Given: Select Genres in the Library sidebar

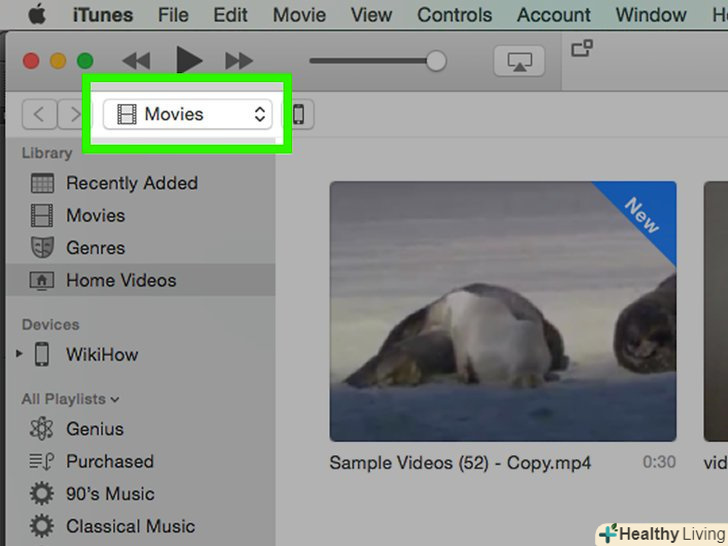Looking at the screenshot, I should tap(95, 248).
